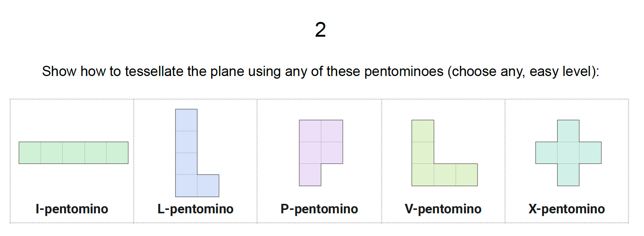Click the top square of V-pentomino
The image size is (644, 236).
(x=423, y=131)
